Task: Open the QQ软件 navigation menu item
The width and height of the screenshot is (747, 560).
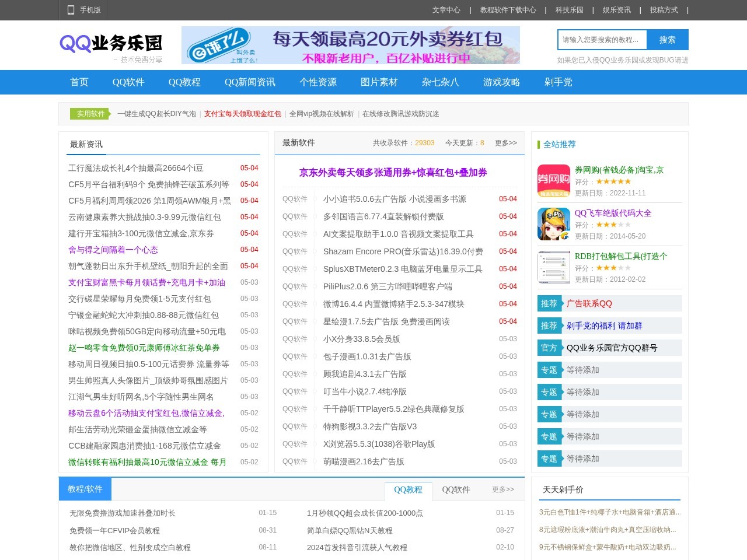Action: click(128, 82)
